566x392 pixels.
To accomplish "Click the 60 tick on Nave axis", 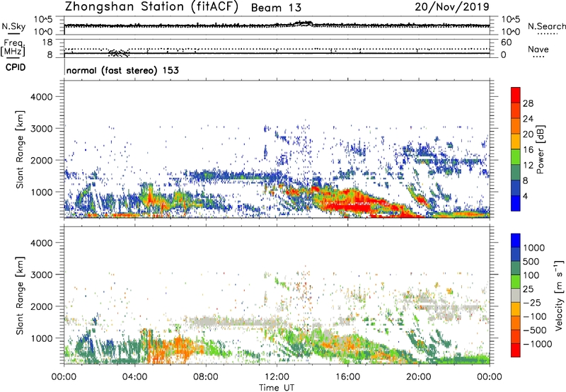I will [507, 42].
